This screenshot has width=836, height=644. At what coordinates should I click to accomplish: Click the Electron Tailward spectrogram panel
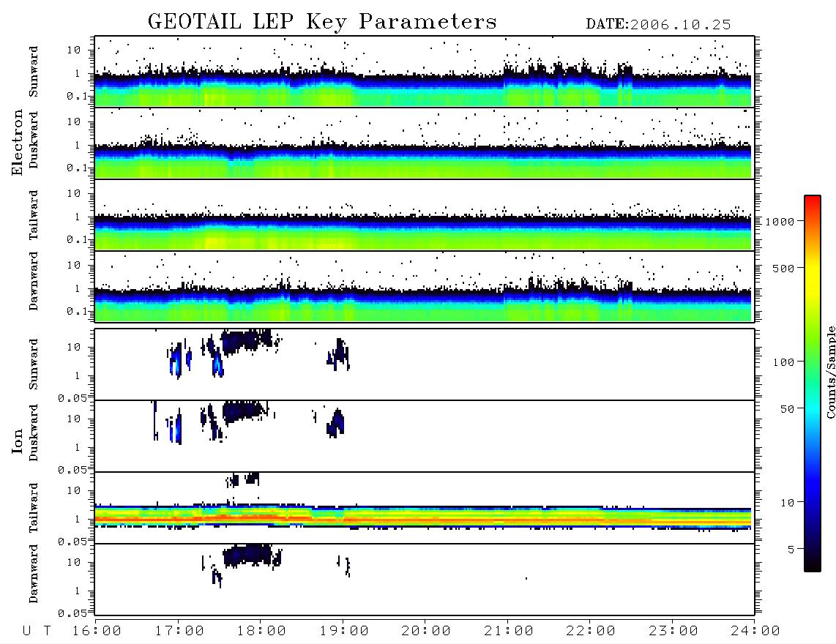click(425, 215)
